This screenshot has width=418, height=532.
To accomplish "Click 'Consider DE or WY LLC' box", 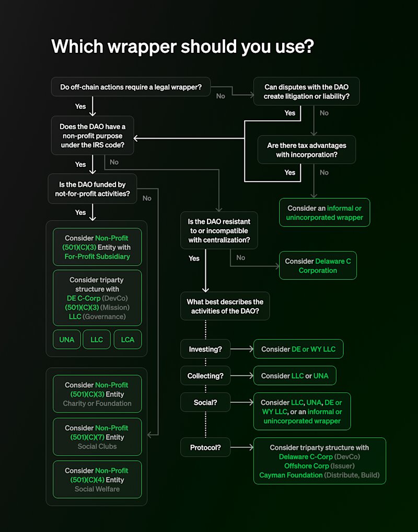I will [x=298, y=349].
